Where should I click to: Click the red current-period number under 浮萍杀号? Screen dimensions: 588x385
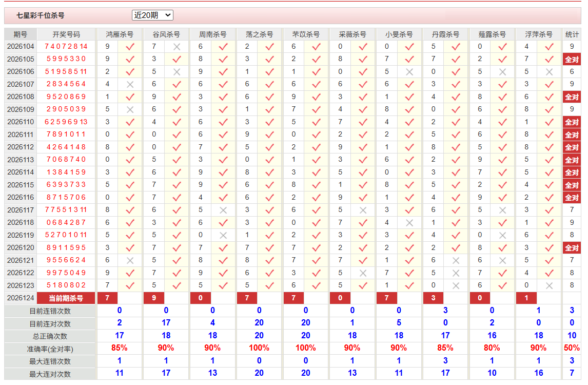[526, 298]
